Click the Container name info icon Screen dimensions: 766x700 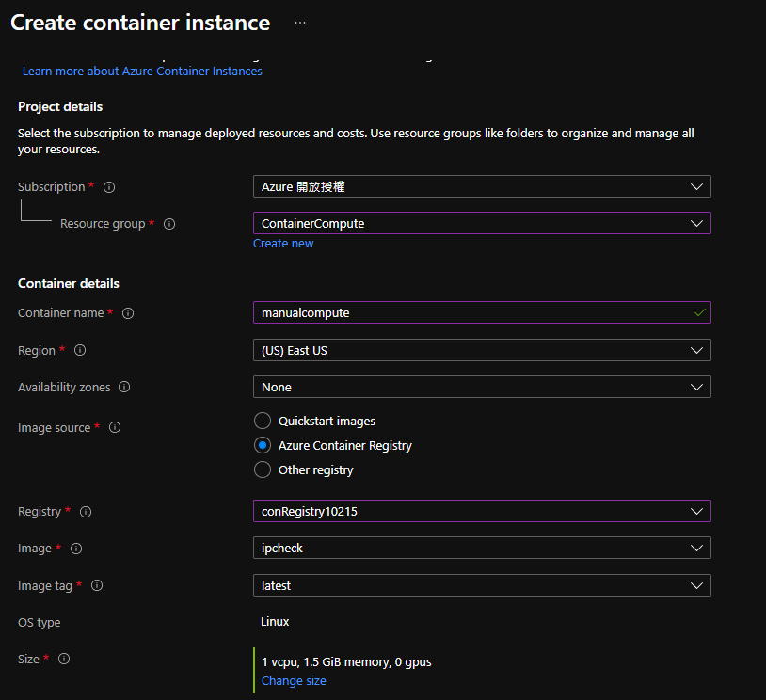128,313
